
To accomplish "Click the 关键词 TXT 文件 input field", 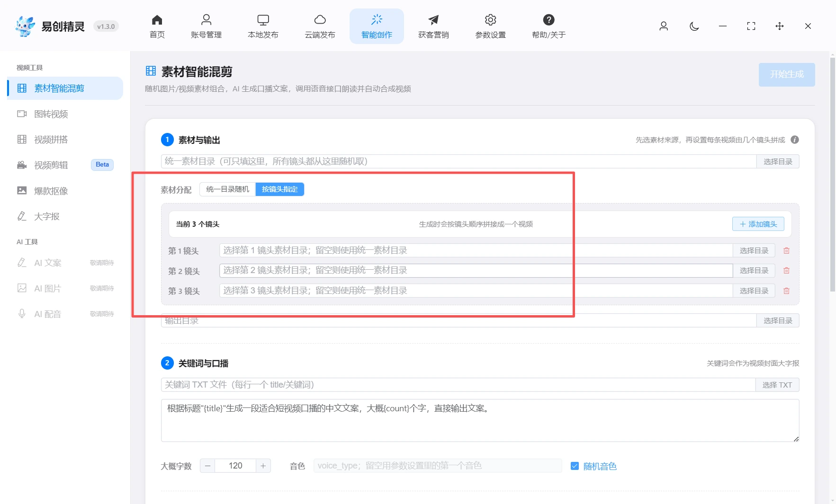I will click(458, 385).
